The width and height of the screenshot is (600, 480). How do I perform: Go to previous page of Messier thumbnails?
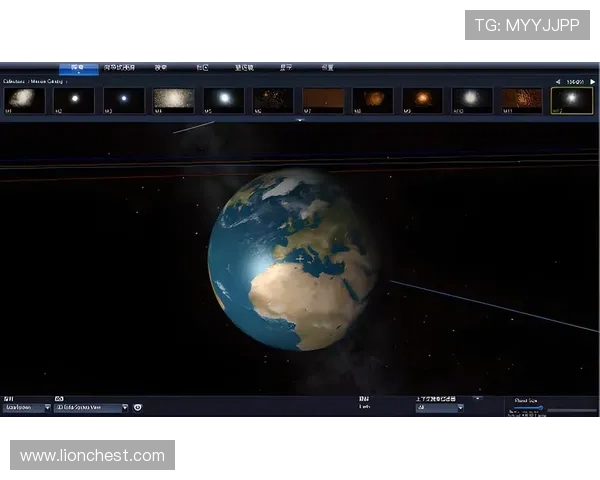558,81
